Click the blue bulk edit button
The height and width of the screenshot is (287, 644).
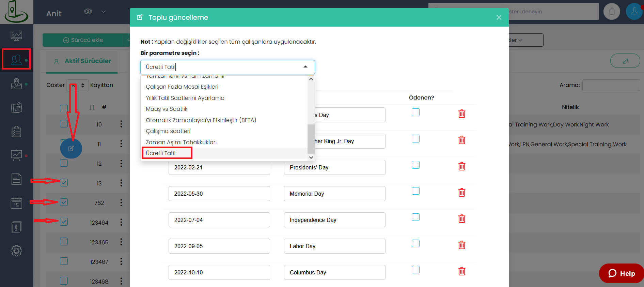71,148
